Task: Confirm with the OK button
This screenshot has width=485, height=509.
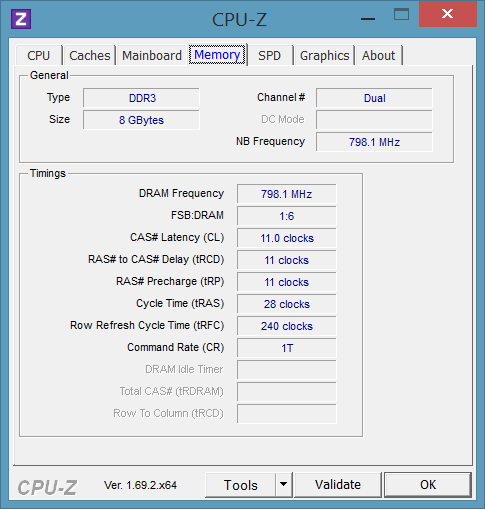Action: (428, 485)
